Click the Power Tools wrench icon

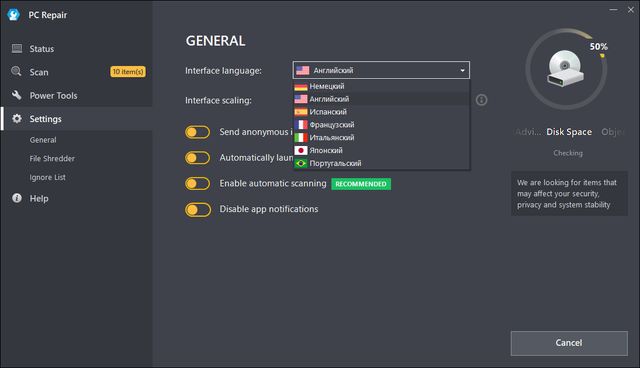[17, 95]
